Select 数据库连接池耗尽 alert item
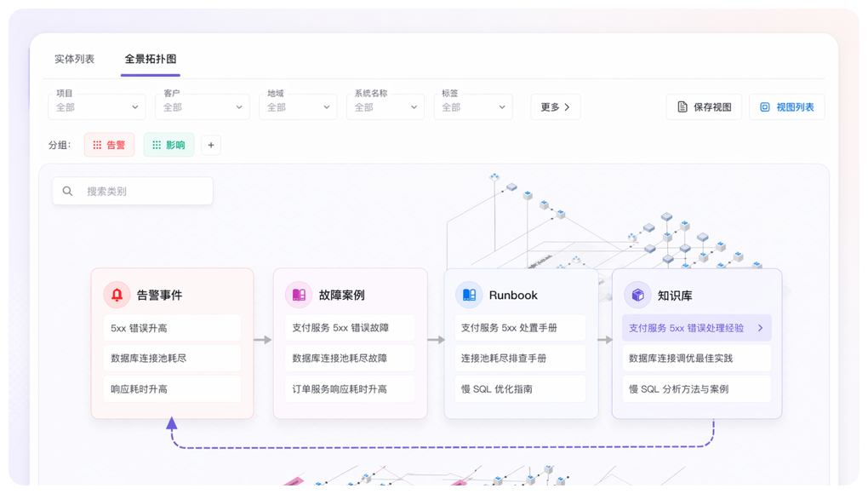The image size is (868, 494). pyautogui.click(x=172, y=359)
